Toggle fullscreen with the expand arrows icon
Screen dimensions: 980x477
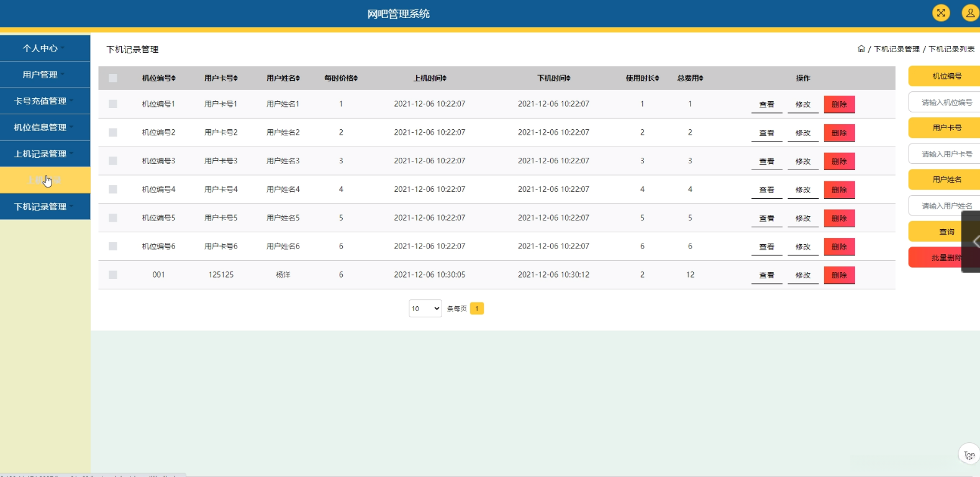(x=941, y=12)
